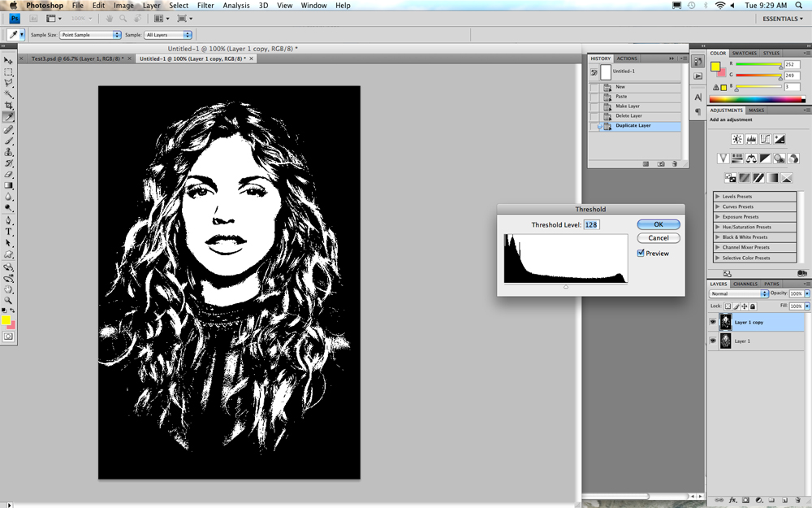The height and width of the screenshot is (508, 812).
Task: Add an Exposure adjustment
Action: [x=779, y=139]
